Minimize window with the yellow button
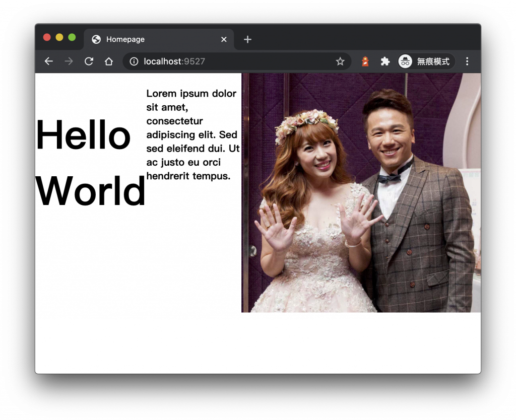The height and width of the screenshot is (420, 516). click(59, 37)
